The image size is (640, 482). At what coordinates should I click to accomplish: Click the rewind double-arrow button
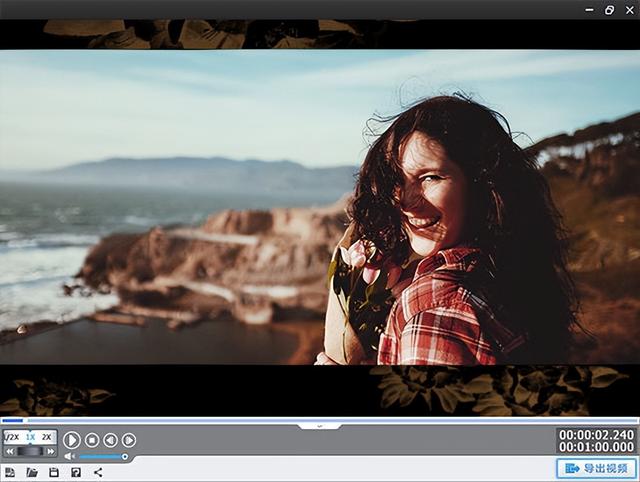click(x=10, y=451)
